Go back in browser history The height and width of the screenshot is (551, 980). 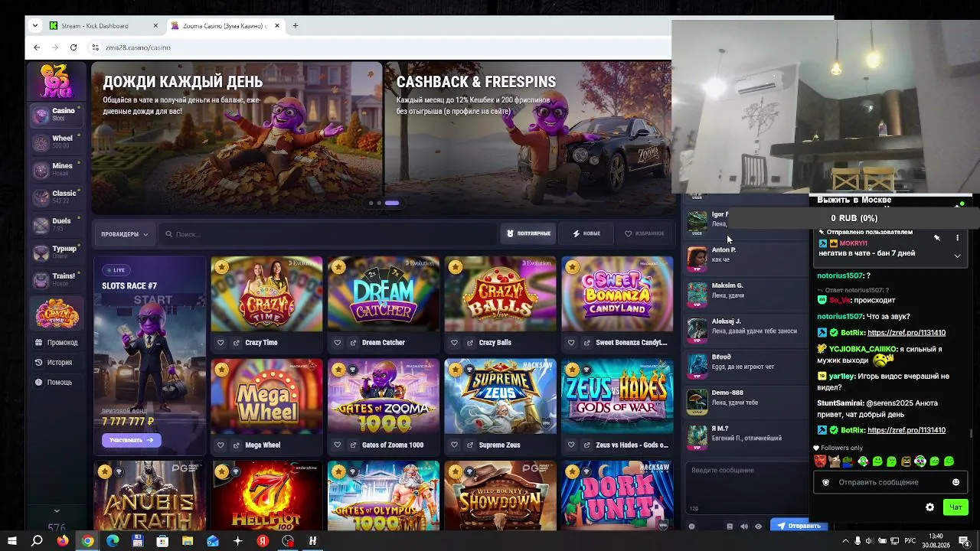point(37,47)
